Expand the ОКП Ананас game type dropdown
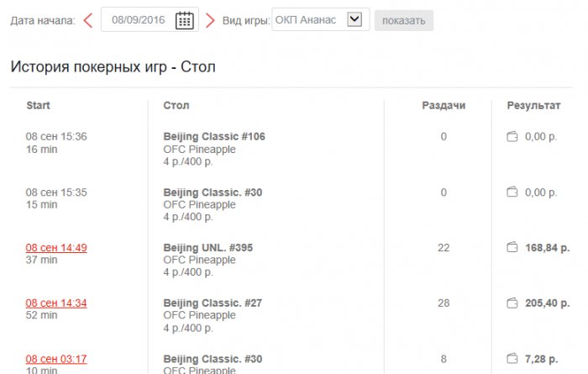Screen dimensions: 588x374 354,19
